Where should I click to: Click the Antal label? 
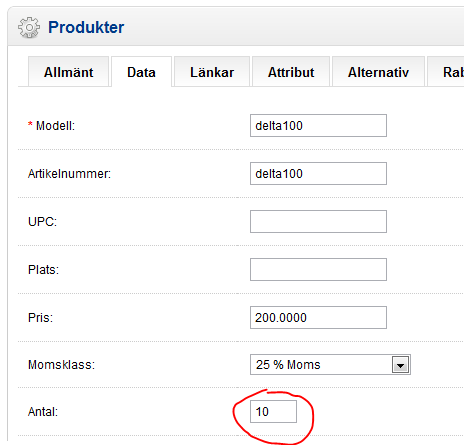(x=43, y=412)
